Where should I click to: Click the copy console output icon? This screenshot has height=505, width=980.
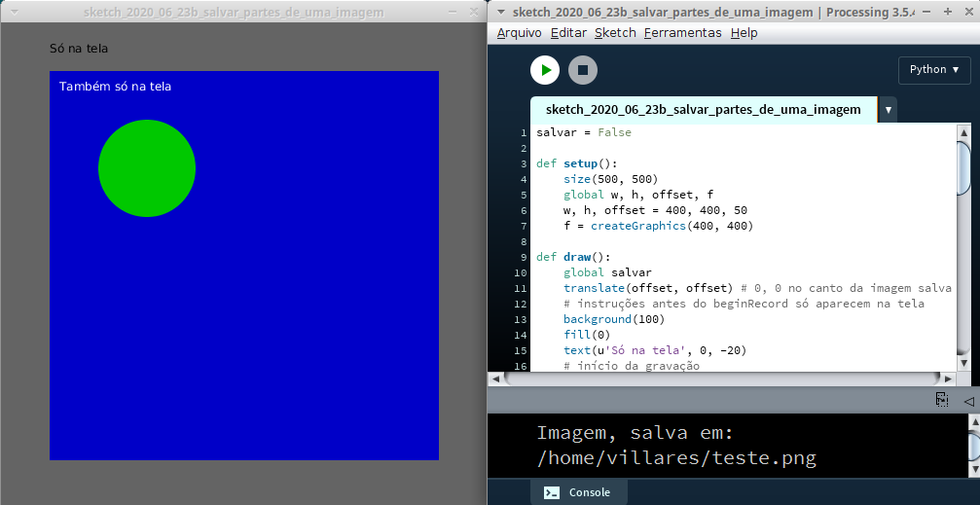pyautogui.click(x=942, y=400)
